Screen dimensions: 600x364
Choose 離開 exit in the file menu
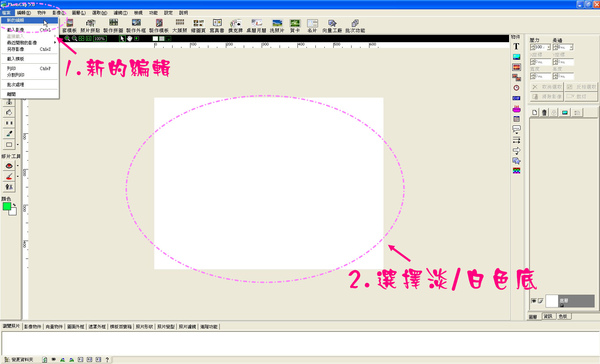tap(29, 94)
